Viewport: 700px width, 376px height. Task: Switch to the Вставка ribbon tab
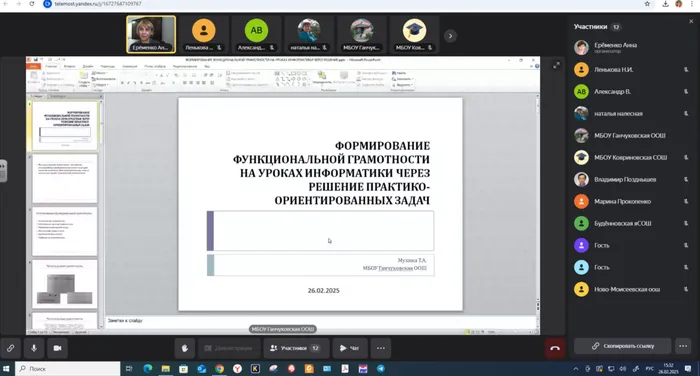point(69,66)
